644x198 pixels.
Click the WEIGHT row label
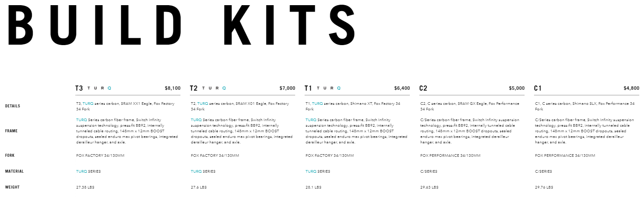click(x=12, y=187)
